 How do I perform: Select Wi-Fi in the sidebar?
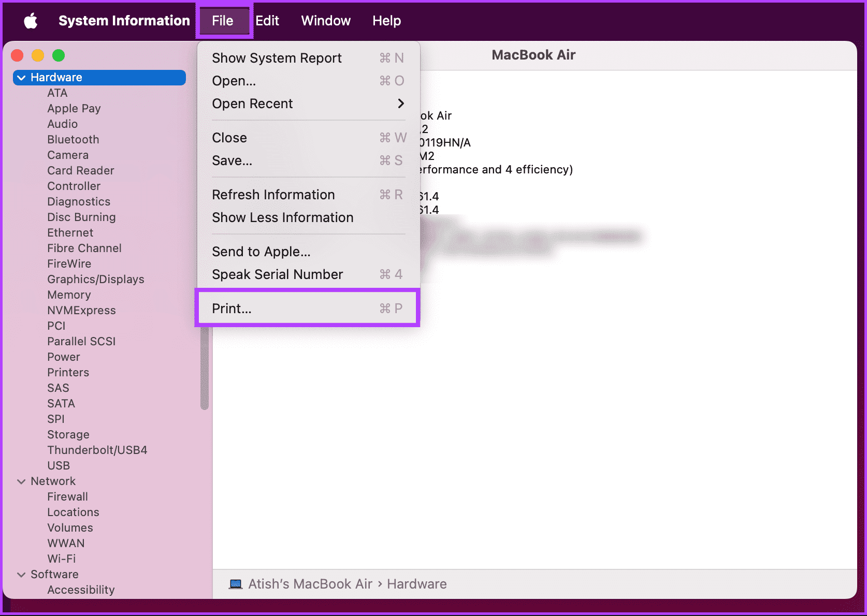pos(62,559)
